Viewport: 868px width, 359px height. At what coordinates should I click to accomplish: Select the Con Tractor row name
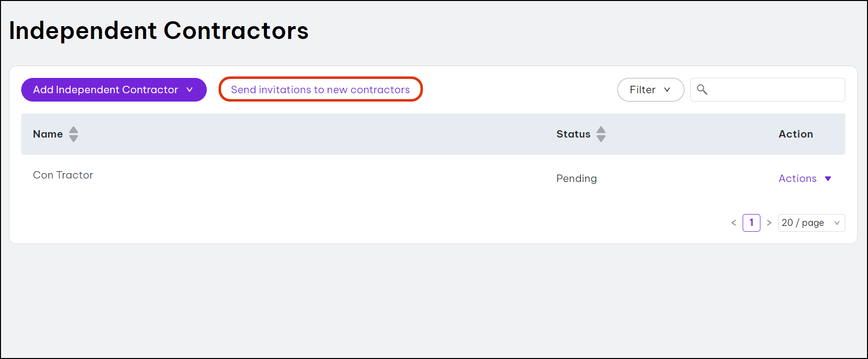tap(63, 175)
